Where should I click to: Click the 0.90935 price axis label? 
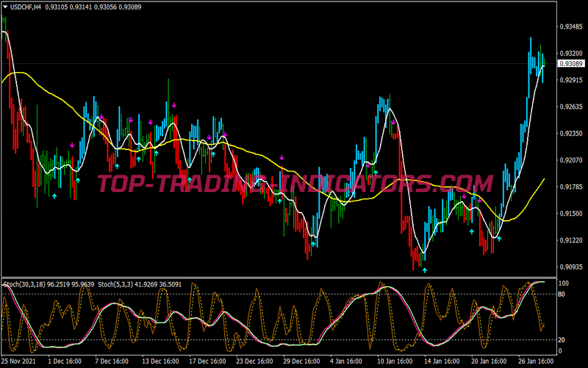[x=571, y=266]
